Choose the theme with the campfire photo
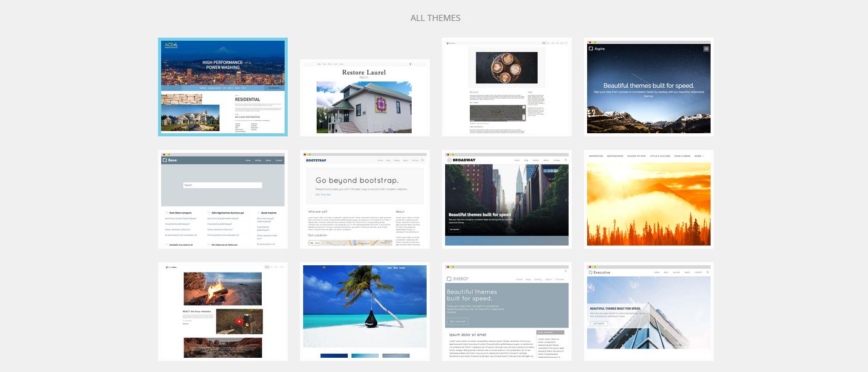Viewport: 868px width, 372px height. point(223,312)
